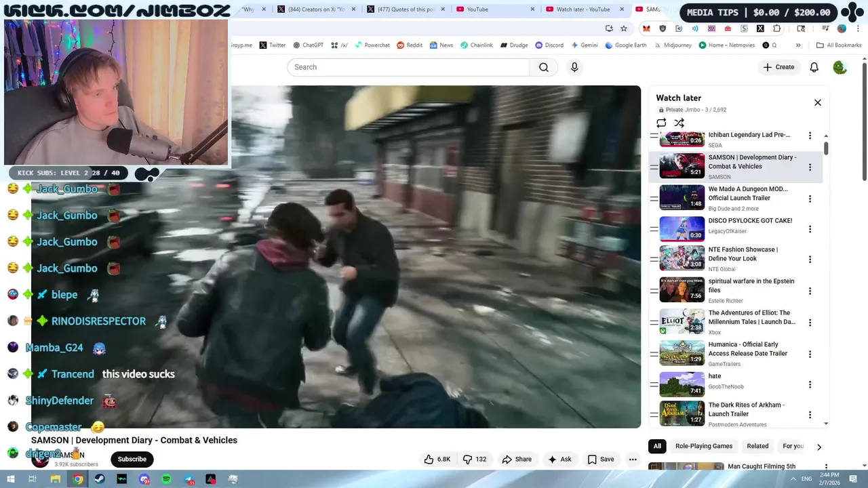The height and width of the screenshot is (488, 868).
Task: Open the Powerchat bookmark
Action: point(372,45)
